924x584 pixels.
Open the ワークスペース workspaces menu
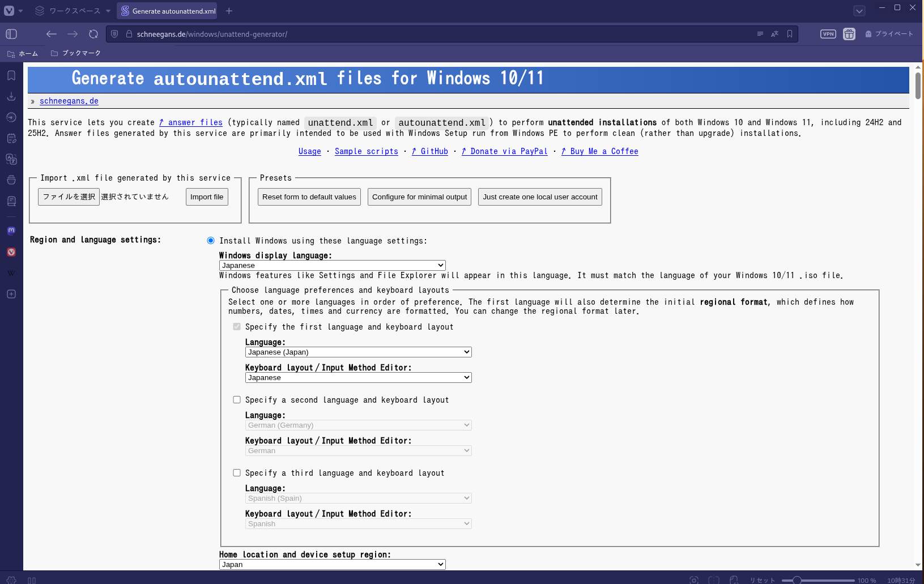(x=73, y=11)
